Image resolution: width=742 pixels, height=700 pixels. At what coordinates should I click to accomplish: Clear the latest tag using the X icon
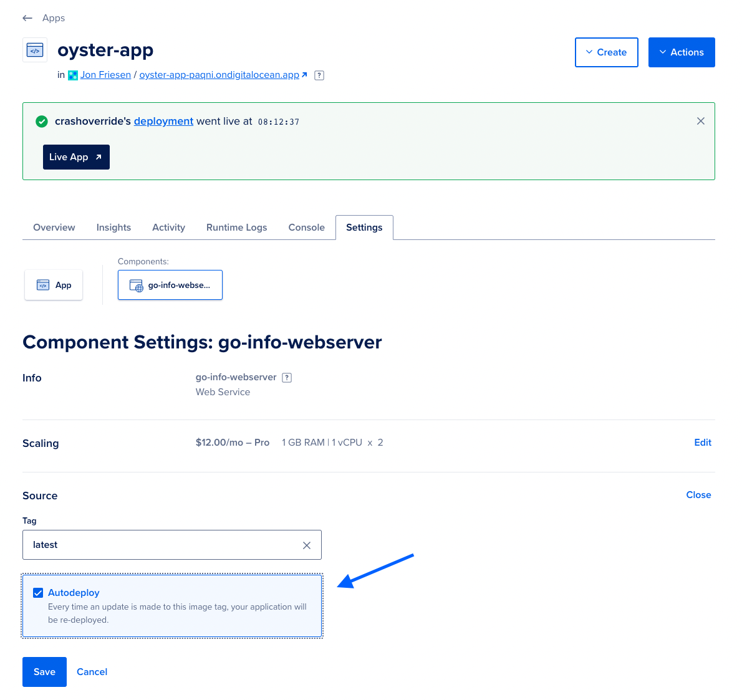306,545
